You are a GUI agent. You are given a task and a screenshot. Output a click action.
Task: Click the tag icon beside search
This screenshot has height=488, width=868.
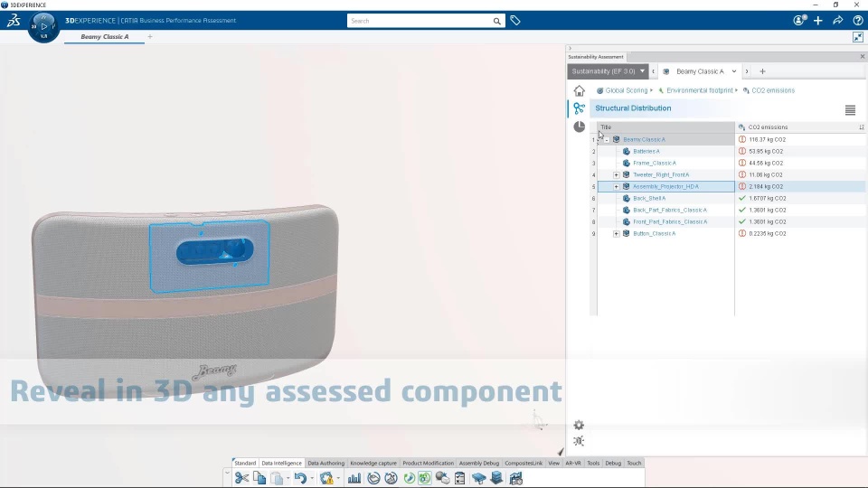(x=515, y=21)
